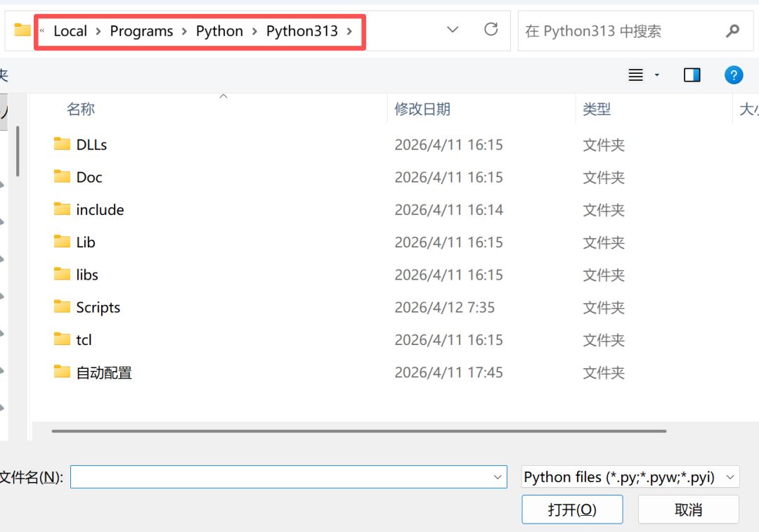
Task: Open the view options dropdown arrow
Action: click(657, 75)
